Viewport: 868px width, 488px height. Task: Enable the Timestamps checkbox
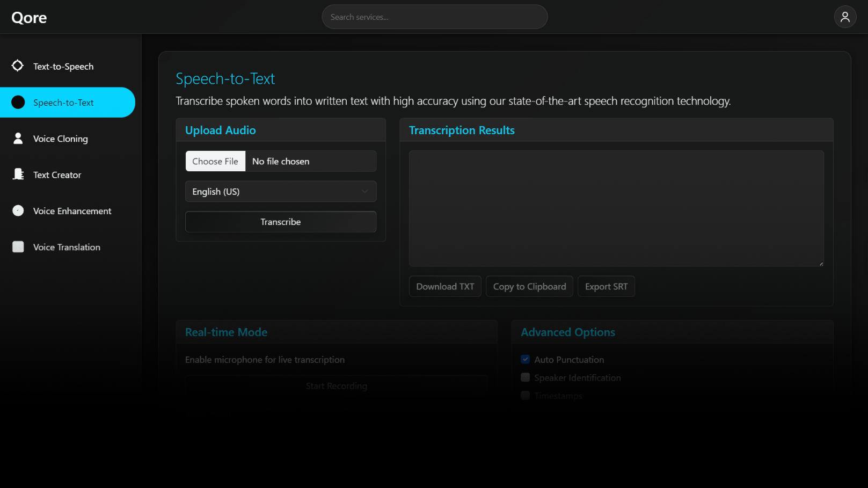[525, 396]
